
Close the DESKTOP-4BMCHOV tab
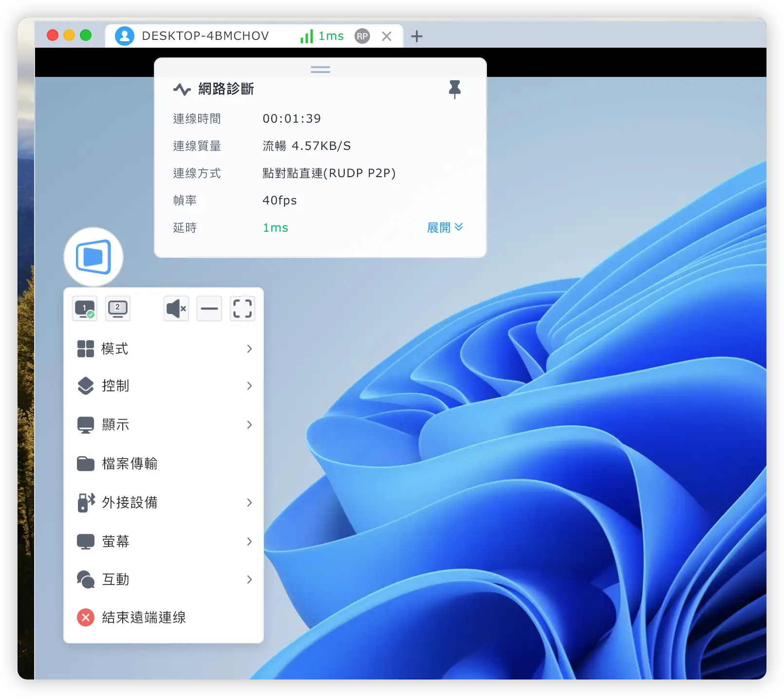(x=387, y=36)
